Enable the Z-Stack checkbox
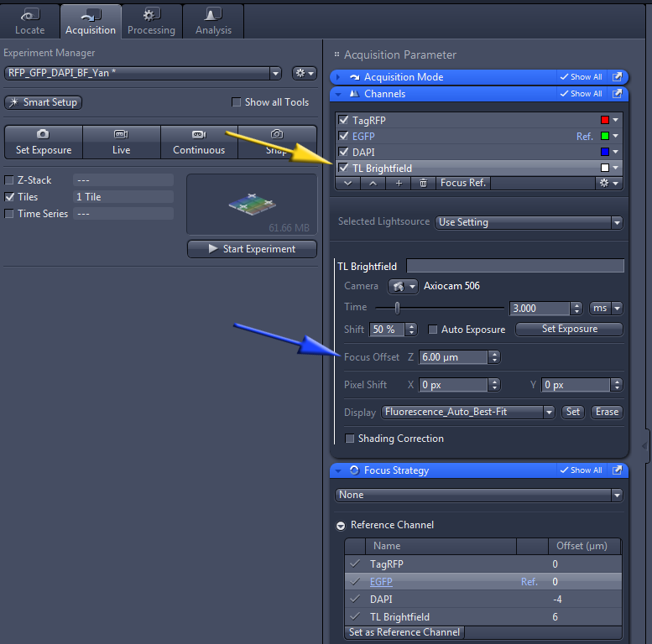The height and width of the screenshot is (644, 652). point(9,180)
